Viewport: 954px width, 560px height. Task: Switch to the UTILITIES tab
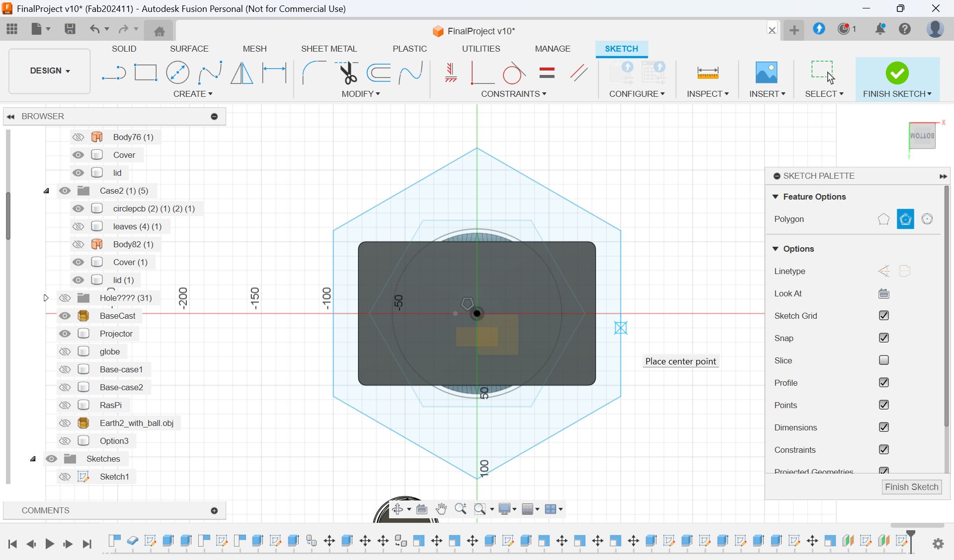coord(481,49)
